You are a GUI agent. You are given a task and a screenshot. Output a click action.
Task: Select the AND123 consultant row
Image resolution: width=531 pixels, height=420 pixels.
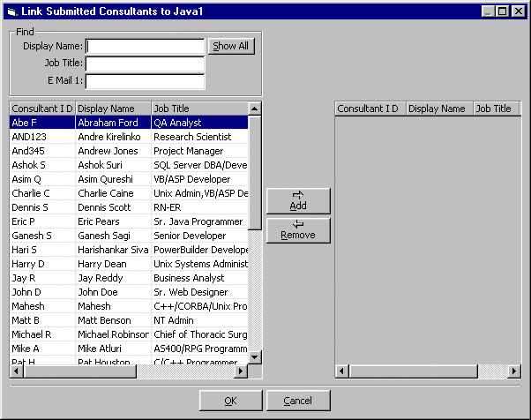pos(129,137)
